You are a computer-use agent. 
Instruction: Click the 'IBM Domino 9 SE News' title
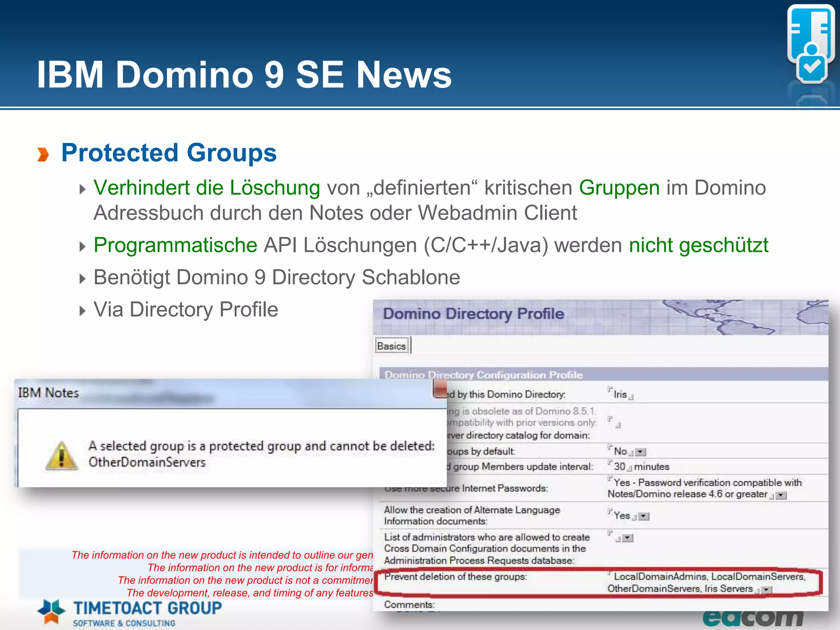tap(244, 74)
